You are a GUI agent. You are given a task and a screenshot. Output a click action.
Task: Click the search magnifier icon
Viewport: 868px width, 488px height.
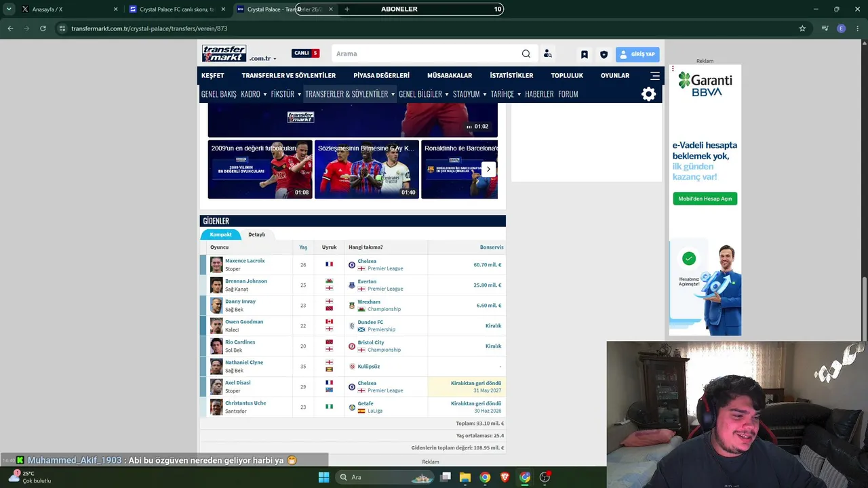[526, 54]
